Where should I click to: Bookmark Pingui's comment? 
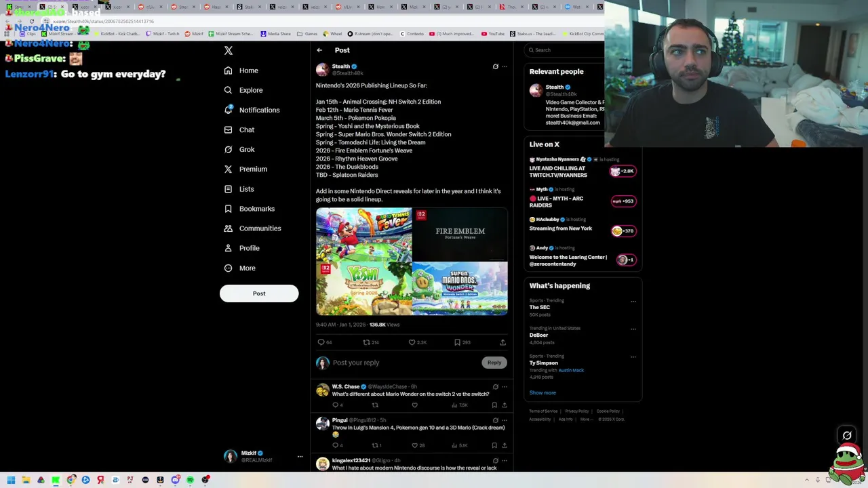[x=494, y=445]
